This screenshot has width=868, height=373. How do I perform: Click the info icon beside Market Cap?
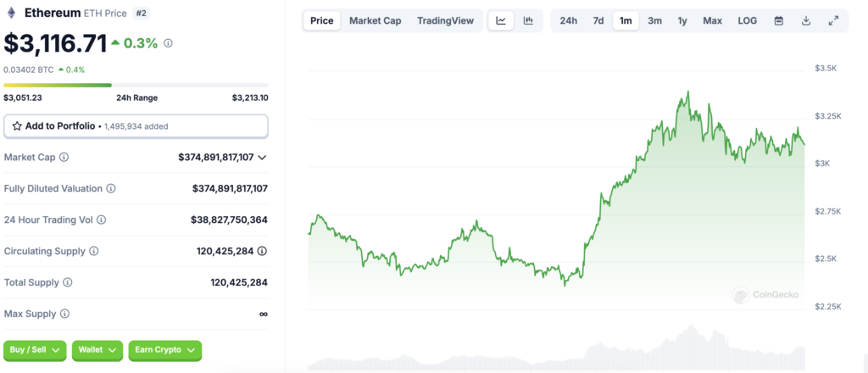64,158
